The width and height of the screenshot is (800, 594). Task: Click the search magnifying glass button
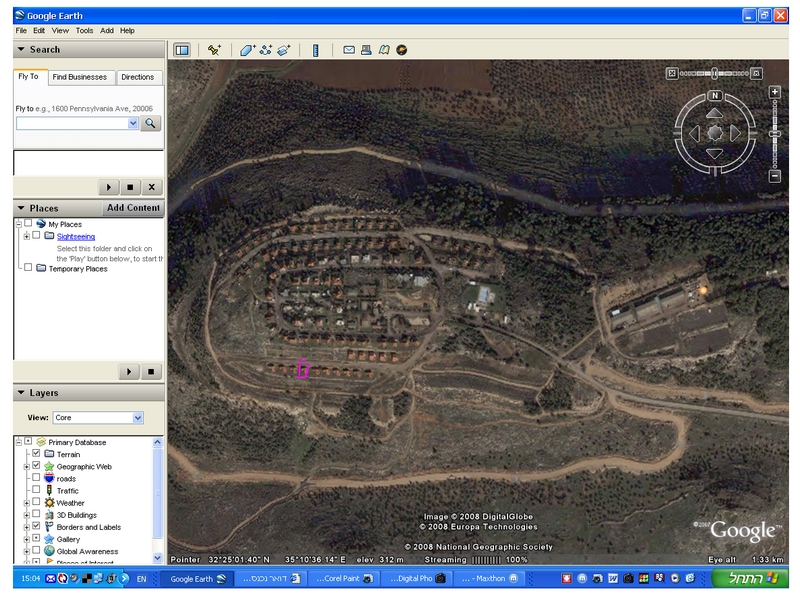click(151, 123)
